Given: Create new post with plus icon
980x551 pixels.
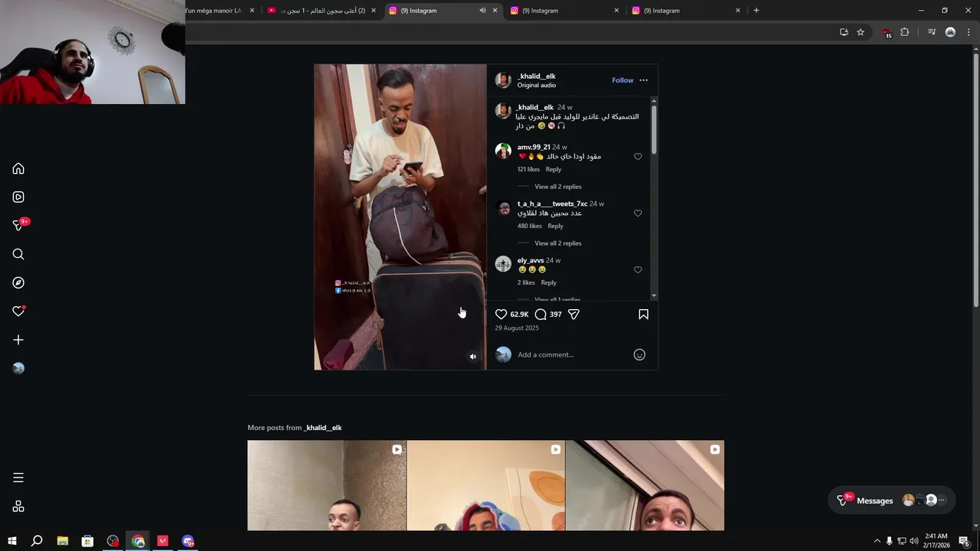Looking at the screenshot, I should coord(18,340).
